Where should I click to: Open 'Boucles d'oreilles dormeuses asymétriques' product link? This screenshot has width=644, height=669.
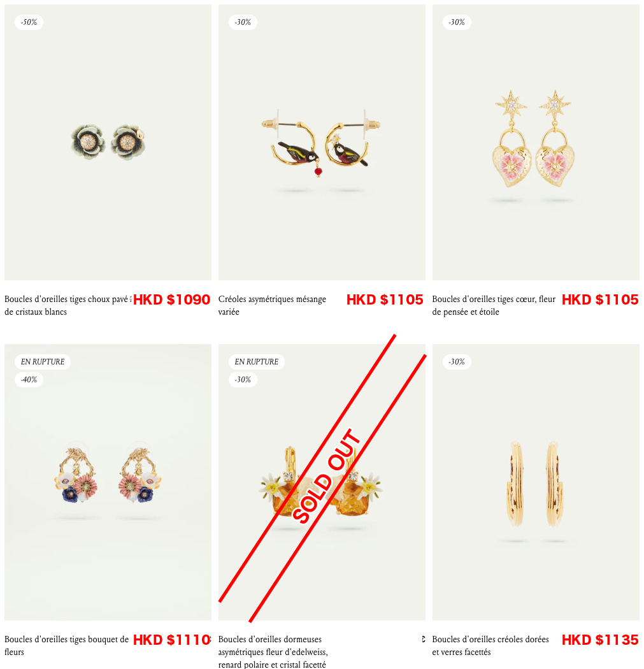pos(273,652)
